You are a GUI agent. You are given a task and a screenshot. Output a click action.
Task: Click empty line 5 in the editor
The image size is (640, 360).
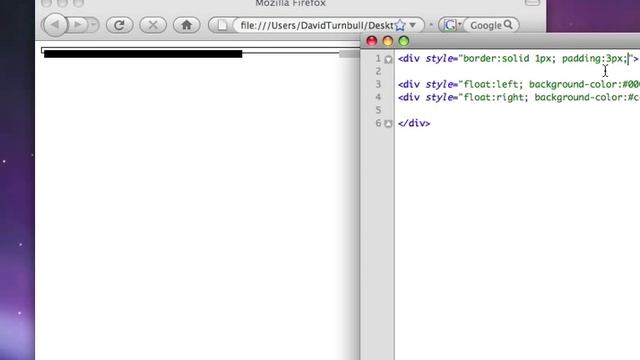coord(517,110)
